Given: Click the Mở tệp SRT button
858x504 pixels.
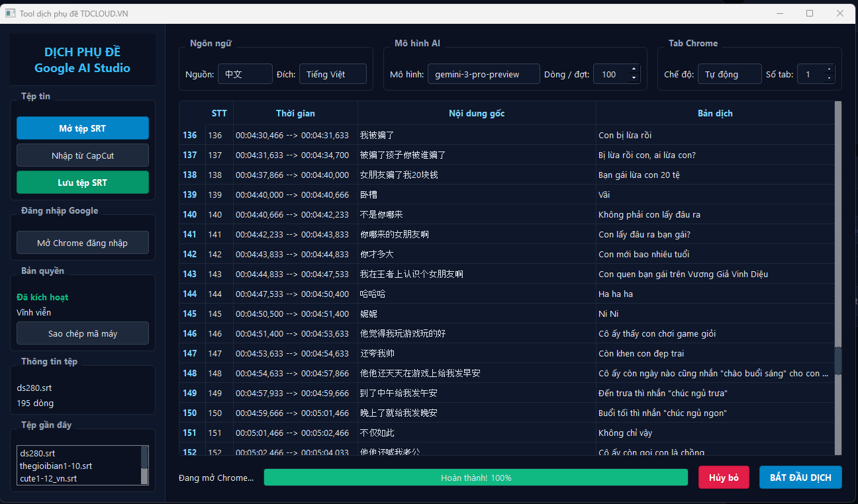Looking at the screenshot, I should pyautogui.click(x=83, y=128).
